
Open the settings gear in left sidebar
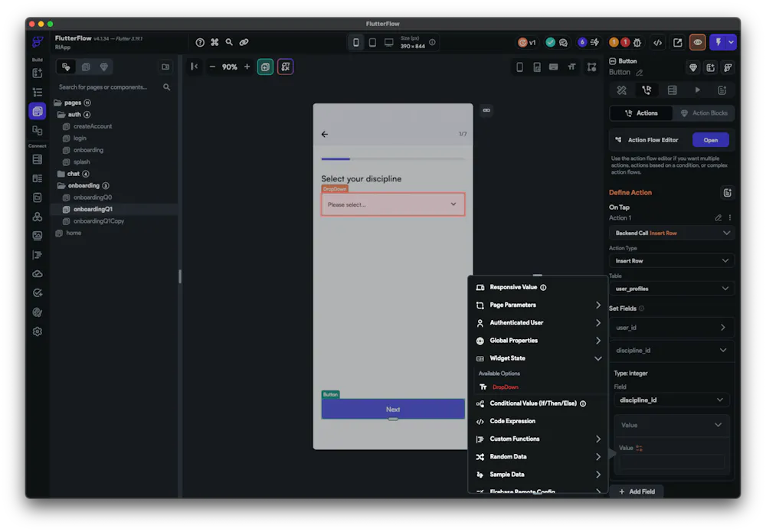(x=37, y=331)
